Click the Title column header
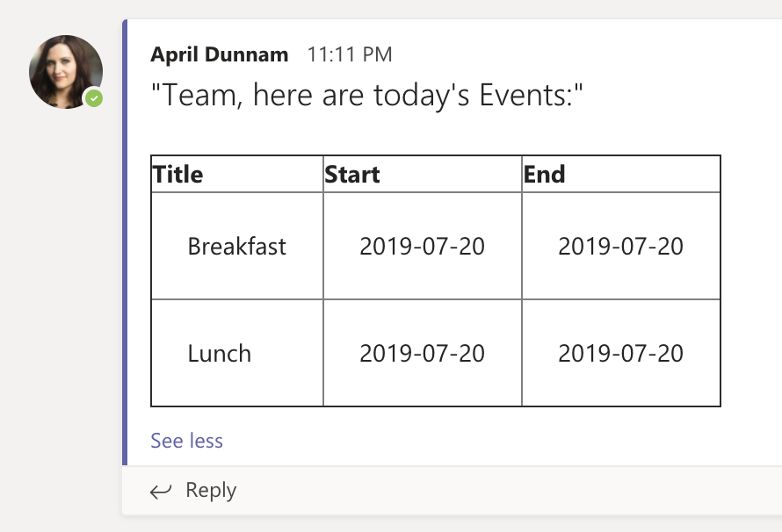This screenshot has height=532, width=782. click(x=178, y=175)
